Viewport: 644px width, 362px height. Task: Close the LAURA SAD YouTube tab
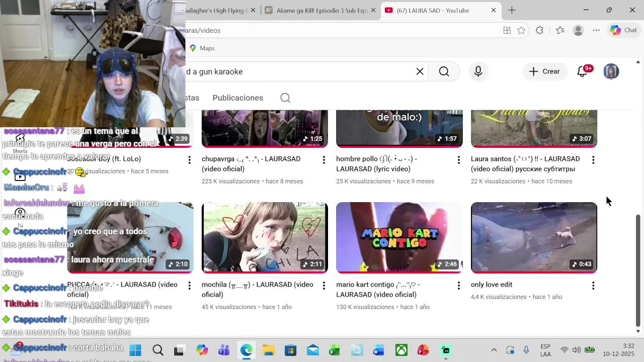(494, 10)
